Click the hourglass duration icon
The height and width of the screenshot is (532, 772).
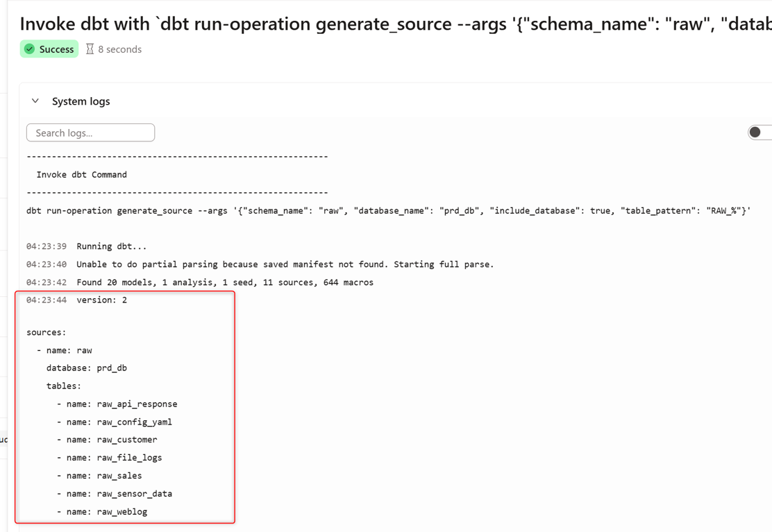coord(90,49)
